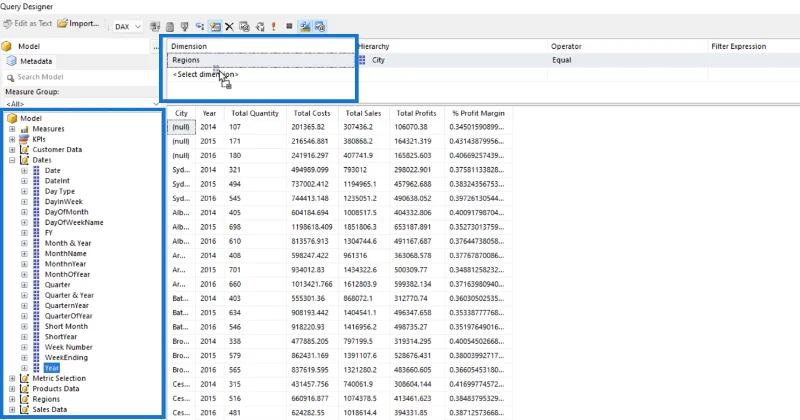The height and width of the screenshot is (420, 800).
Task: Click the first (null) City cell
Action: [181, 127]
